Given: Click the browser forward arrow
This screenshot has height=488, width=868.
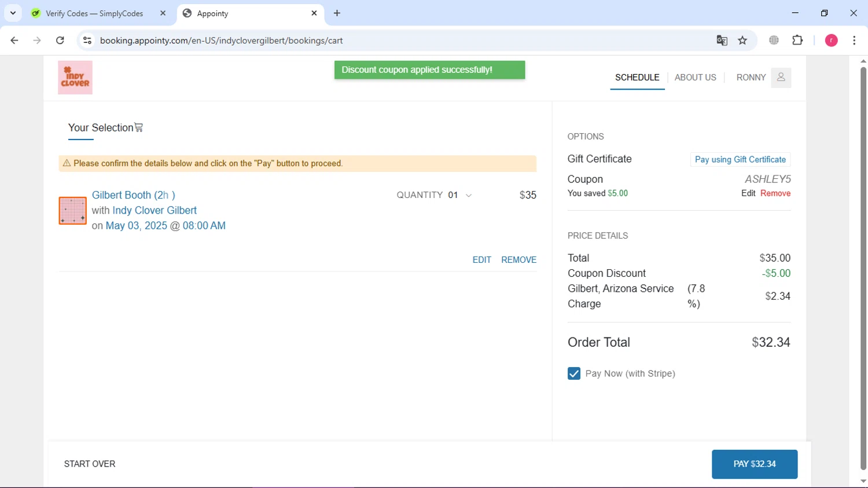Looking at the screenshot, I should coord(37,41).
